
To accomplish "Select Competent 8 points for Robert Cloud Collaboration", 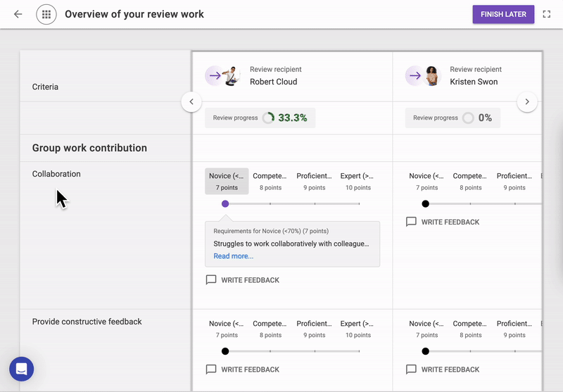I will [x=270, y=182].
